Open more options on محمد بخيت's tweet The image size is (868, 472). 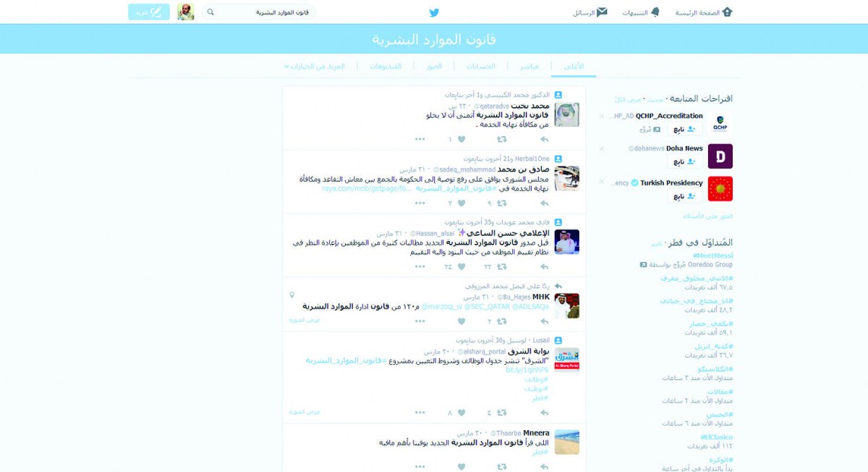(x=420, y=139)
